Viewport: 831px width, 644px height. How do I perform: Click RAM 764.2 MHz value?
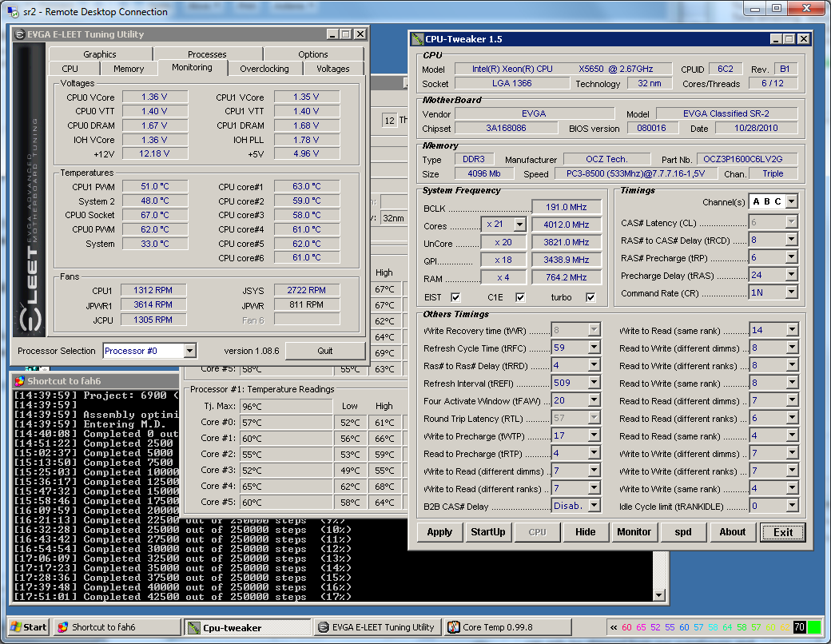pos(567,277)
